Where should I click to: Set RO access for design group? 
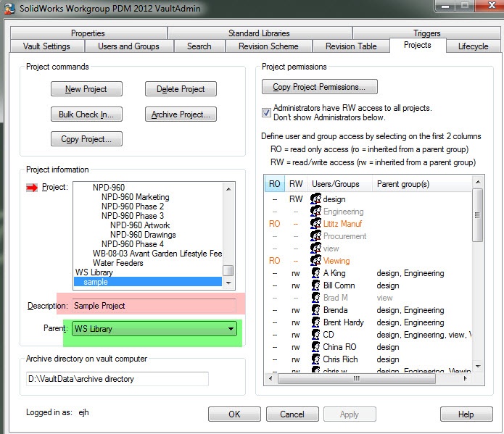click(x=275, y=199)
